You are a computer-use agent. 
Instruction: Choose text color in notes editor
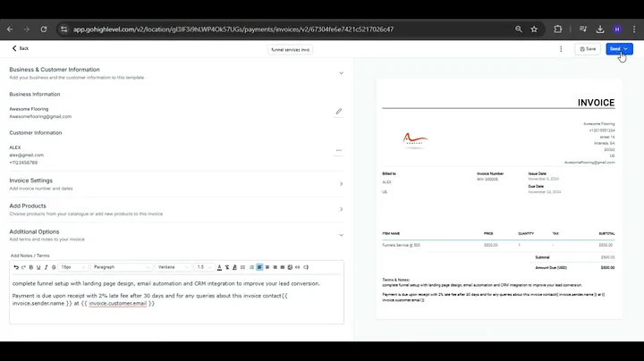[x=219, y=267]
